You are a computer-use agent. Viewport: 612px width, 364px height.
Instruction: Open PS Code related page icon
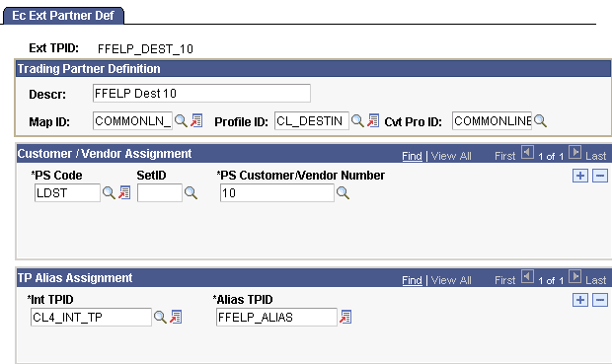124,192
